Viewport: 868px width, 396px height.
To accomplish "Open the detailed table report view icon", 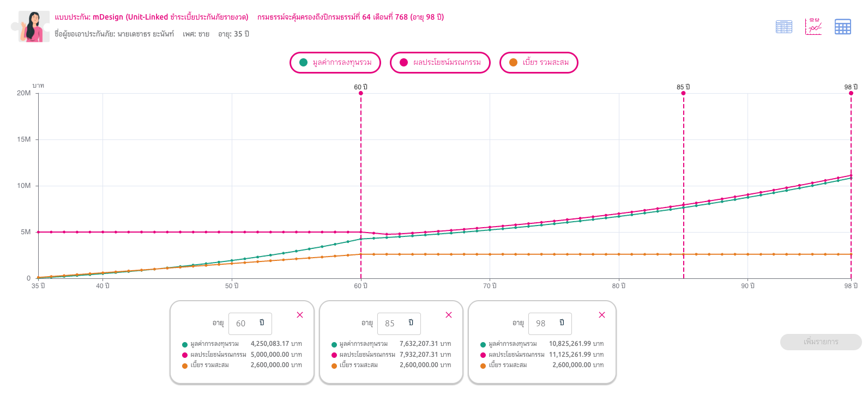I will click(x=784, y=26).
